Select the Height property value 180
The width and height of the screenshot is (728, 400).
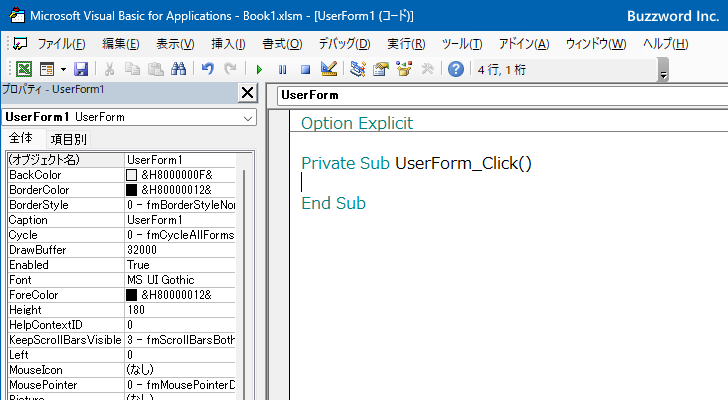click(x=180, y=310)
